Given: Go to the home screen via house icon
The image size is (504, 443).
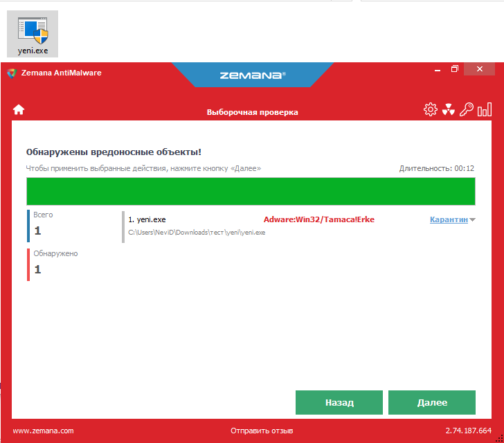Looking at the screenshot, I should pyautogui.click(x=19, y=109).
